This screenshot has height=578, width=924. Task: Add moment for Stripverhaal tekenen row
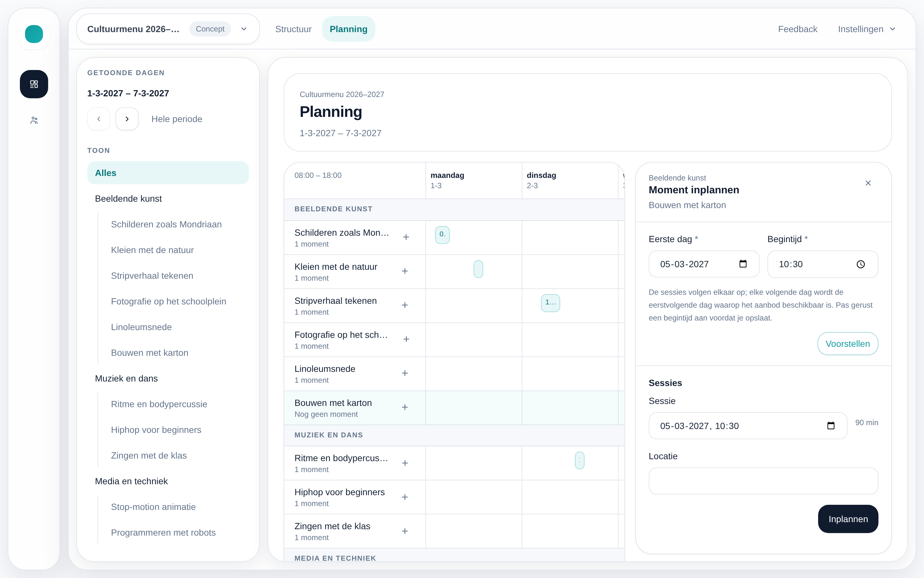[x=405, y=305]
